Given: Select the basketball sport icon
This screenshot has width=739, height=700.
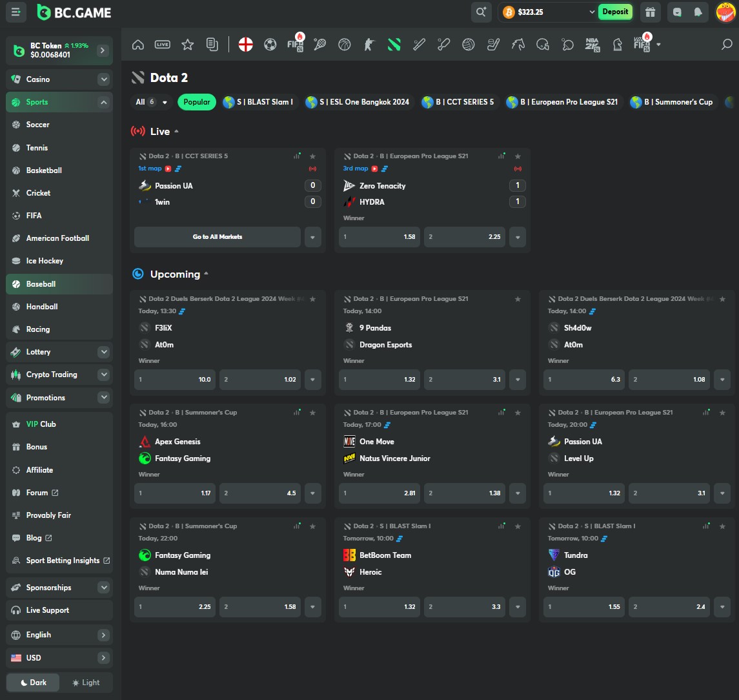Looking at the screenshot, I should [345, 45].
